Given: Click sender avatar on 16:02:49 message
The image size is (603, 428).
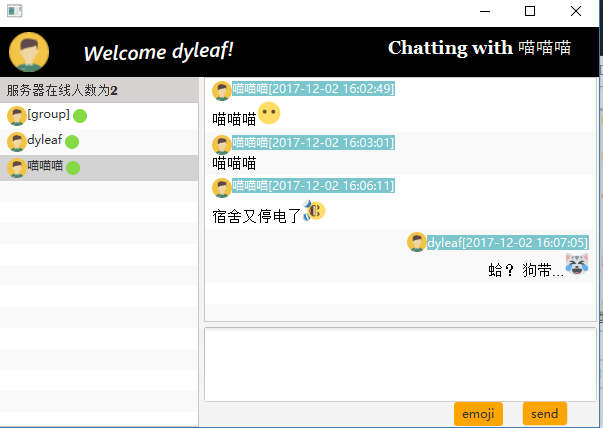Looking at the screenshot, I should click(x=222, y=91).
